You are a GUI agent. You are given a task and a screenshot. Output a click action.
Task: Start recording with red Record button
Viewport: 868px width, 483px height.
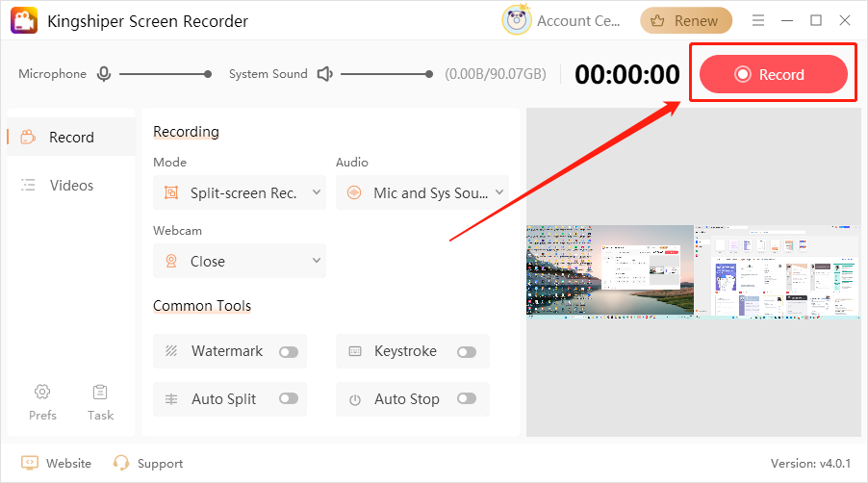tap(774, 74)
